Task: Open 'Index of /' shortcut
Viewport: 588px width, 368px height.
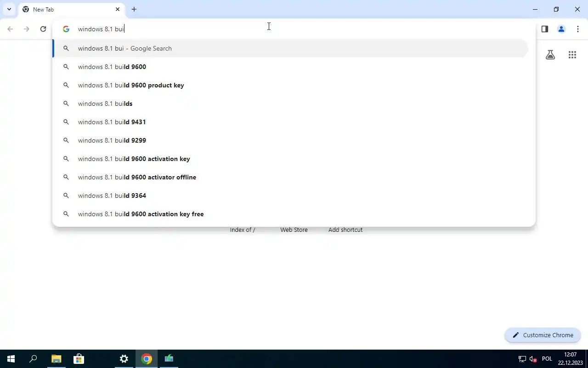Action: (243, 230)
